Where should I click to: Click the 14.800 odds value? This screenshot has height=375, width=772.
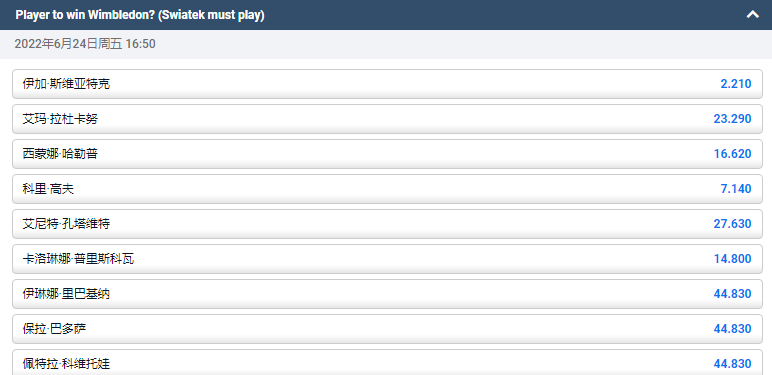coord(732,258)
